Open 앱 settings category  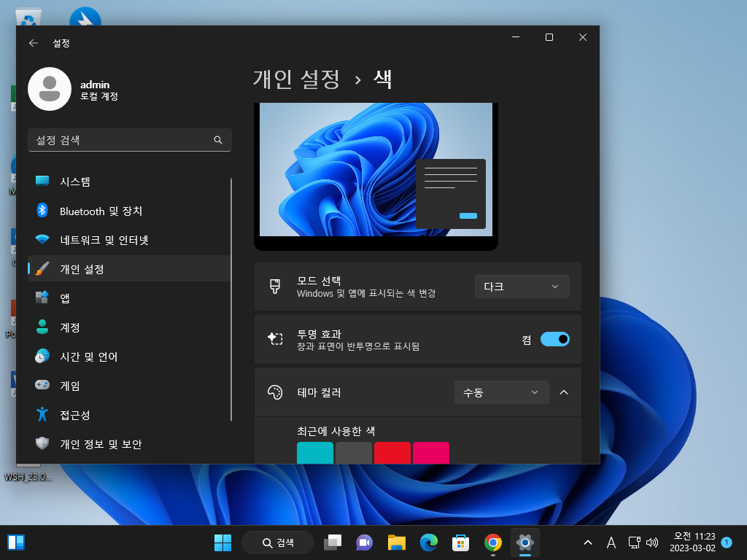click(129, 298)
